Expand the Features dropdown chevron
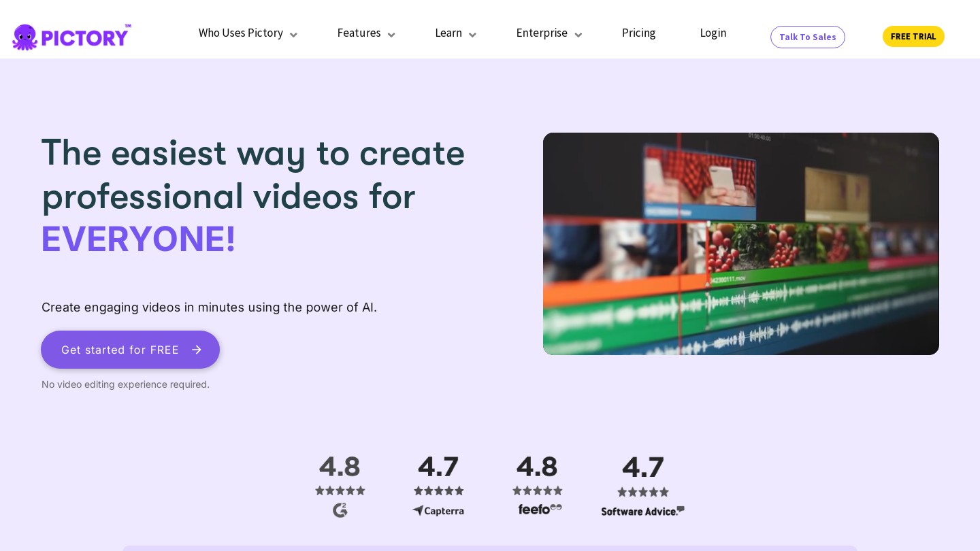This screenshot has height=551, width=980. [391, 35]
